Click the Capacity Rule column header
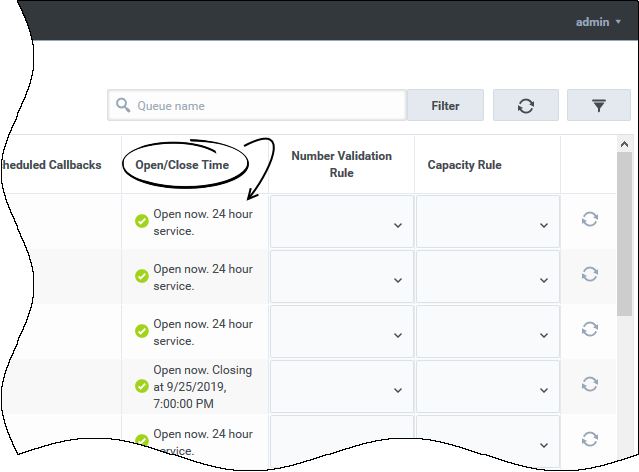The height and width of the screenshot is (472, 639). pyautogui.click(x=464, y=165)
